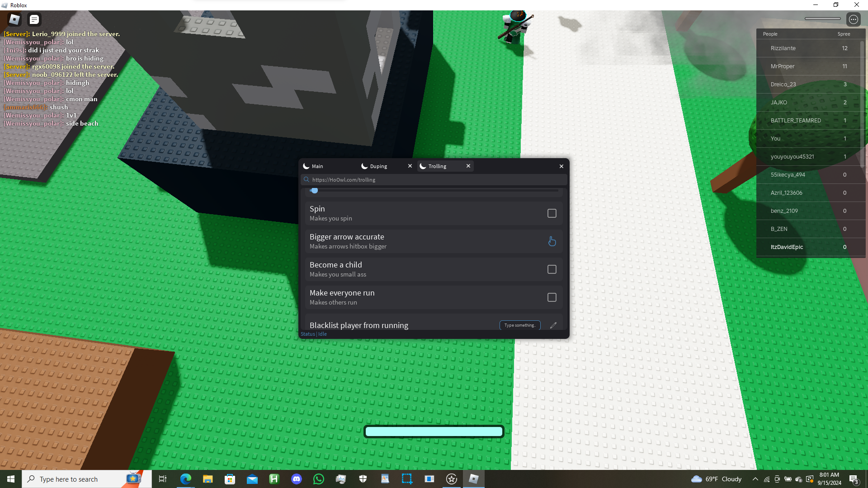Image resolution: width=868 pixels, height=488 pixels.
Task: Click the Status Idle text in script panel
Action: pyautogui.click(x=314, y=334)
